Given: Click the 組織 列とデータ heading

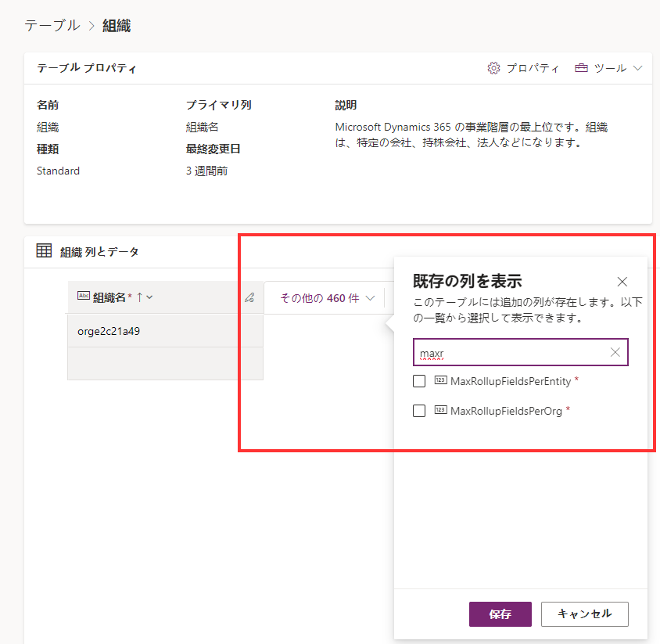Looking at the screenshot, I should pos(99,252).
